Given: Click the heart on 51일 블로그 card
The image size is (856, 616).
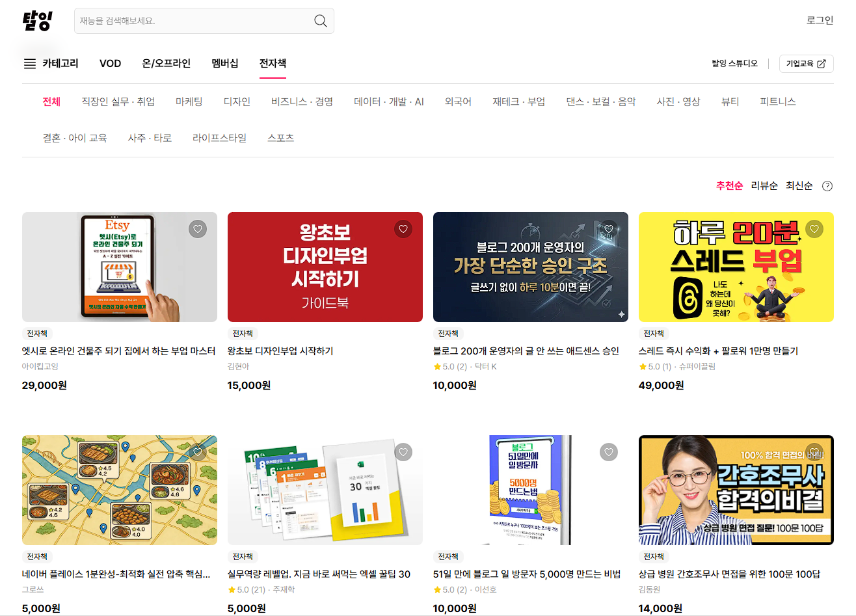Looking at the screenshot, I should [609, 451].
